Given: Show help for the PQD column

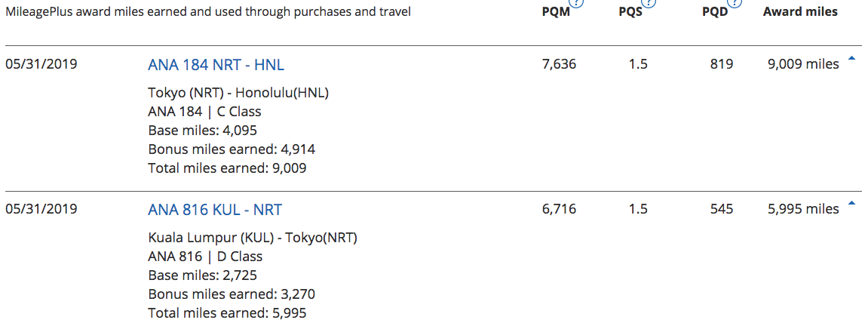Looking at the screenshot, I should 735,3.
